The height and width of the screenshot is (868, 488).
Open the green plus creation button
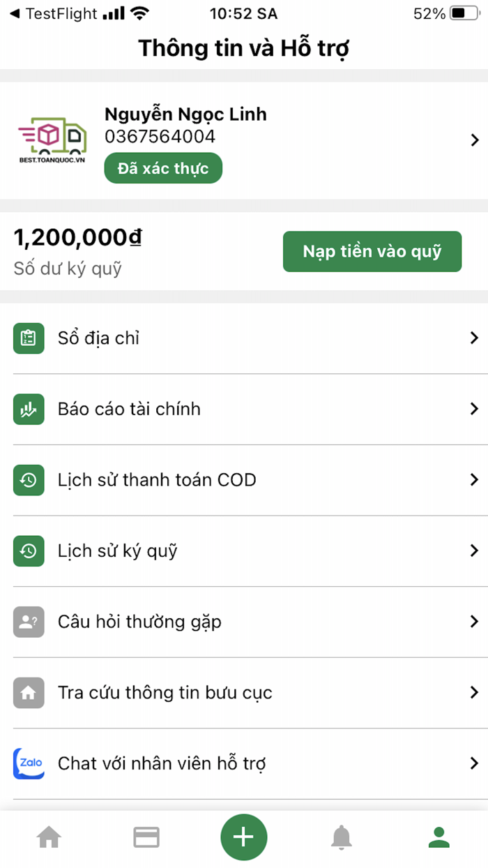[243, 837]
